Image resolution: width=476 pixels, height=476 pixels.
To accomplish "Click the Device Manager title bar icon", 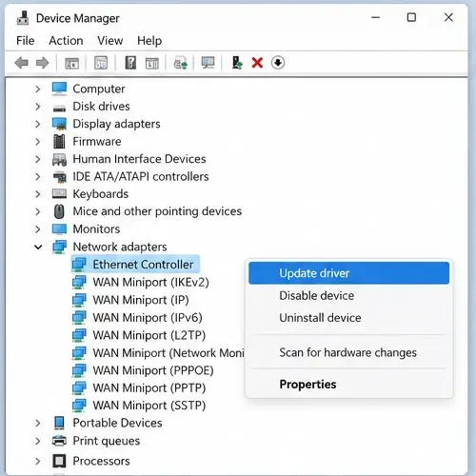I will pyautogui.click(x=23, y=18).
